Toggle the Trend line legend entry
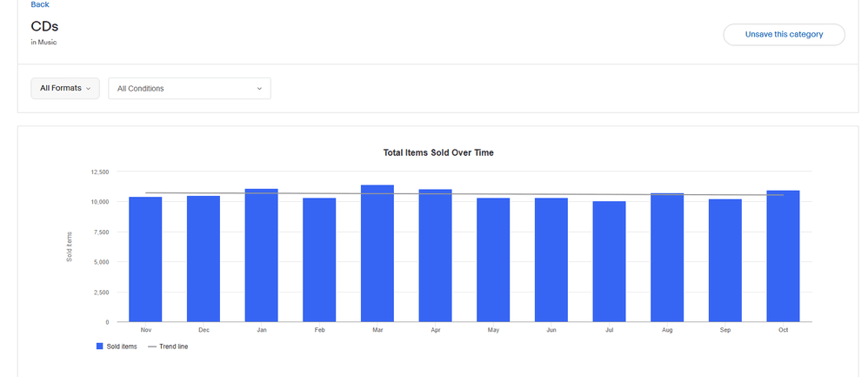 pos(168,347)
